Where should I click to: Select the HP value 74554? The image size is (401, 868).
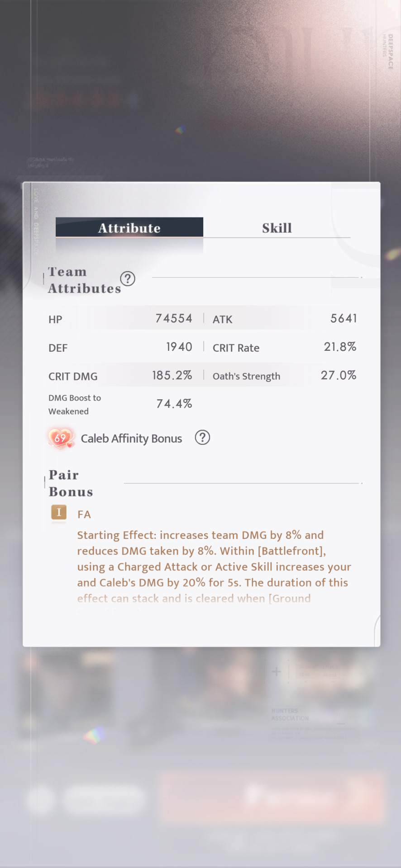pos(174,319)
